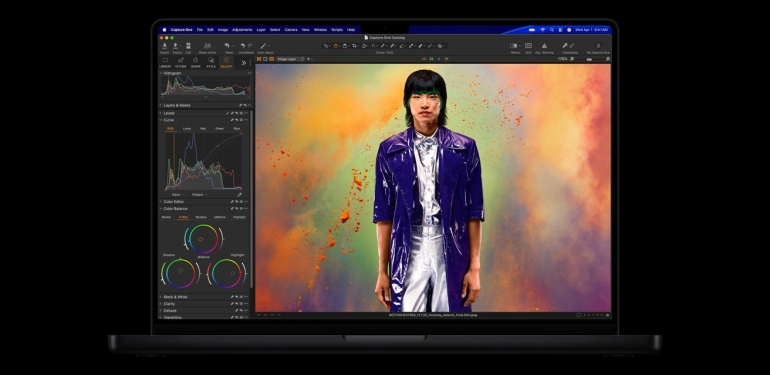Viewport: 770px width, 375px height.
Task: Click the Highlight color wheel
Action: 226,273
